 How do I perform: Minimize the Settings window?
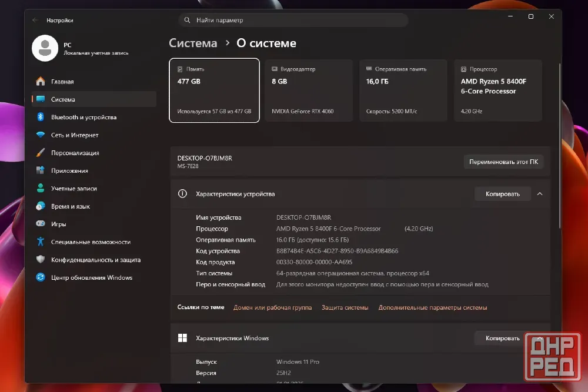[510, 16]
